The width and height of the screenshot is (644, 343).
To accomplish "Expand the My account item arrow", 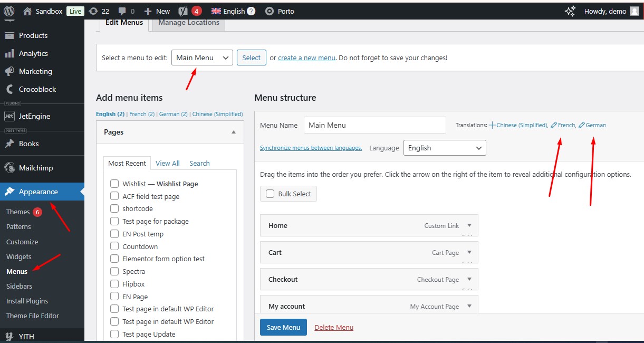I will tap(469, 306).
